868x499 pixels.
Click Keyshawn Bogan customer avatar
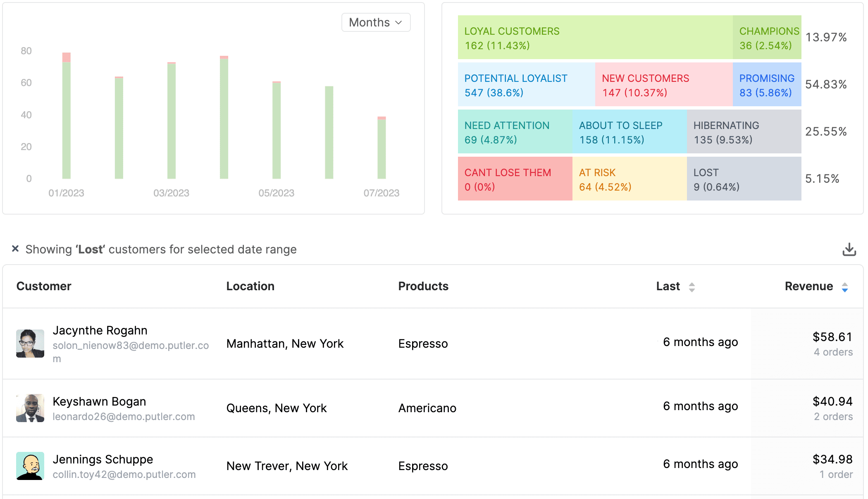tap(29, 408)
